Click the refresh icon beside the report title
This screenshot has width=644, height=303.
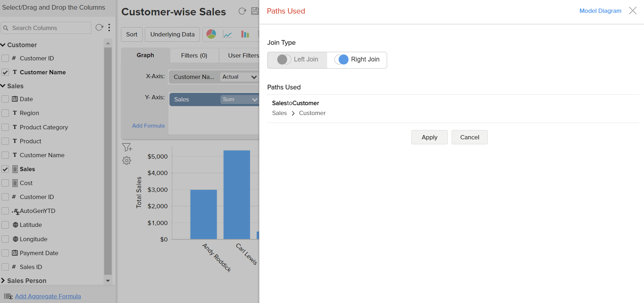[x=242, y=11]
